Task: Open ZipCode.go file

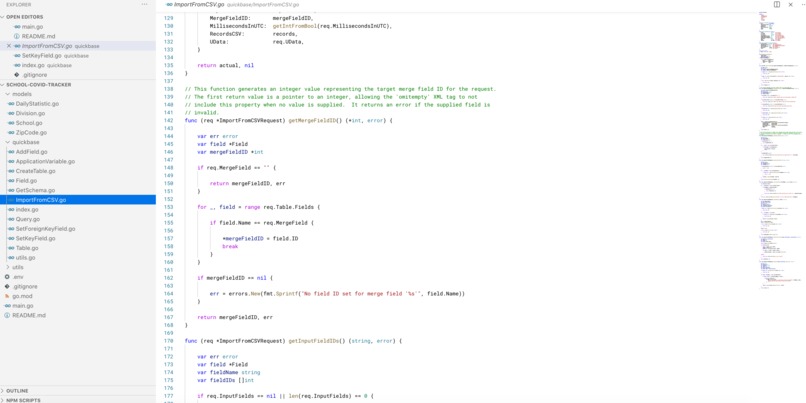Action: pyautogui.click(x=31, y=133)
